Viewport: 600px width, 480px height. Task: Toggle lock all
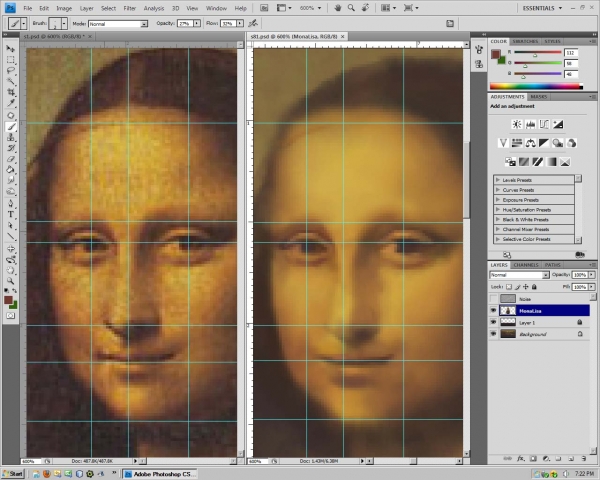(534, 287)
